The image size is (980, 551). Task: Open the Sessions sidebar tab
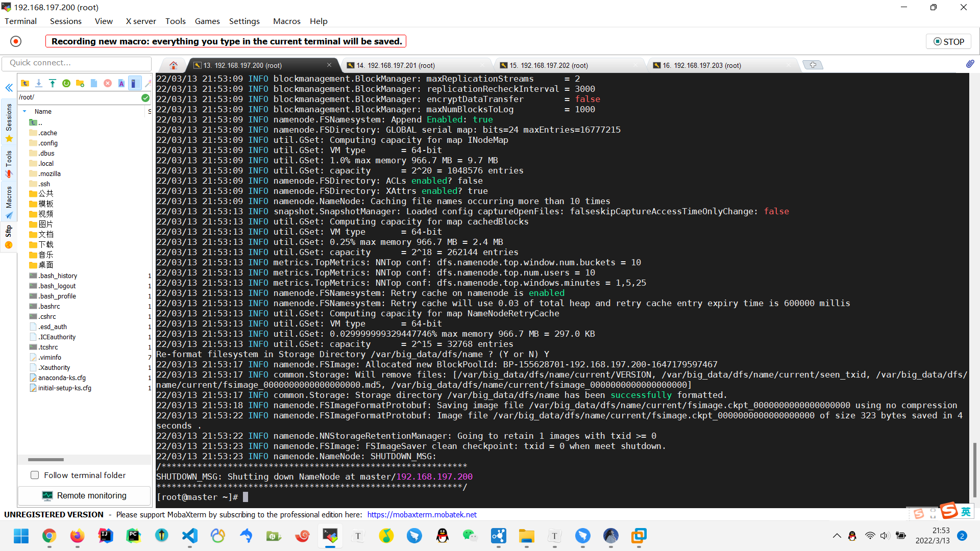click(x=9, y=122)
